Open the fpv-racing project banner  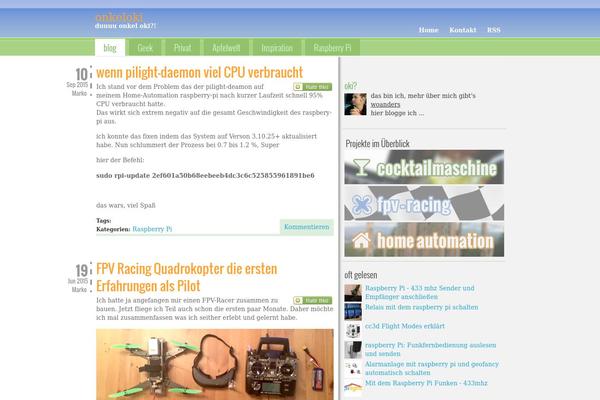pyautogui.click(x=424, y=203)
